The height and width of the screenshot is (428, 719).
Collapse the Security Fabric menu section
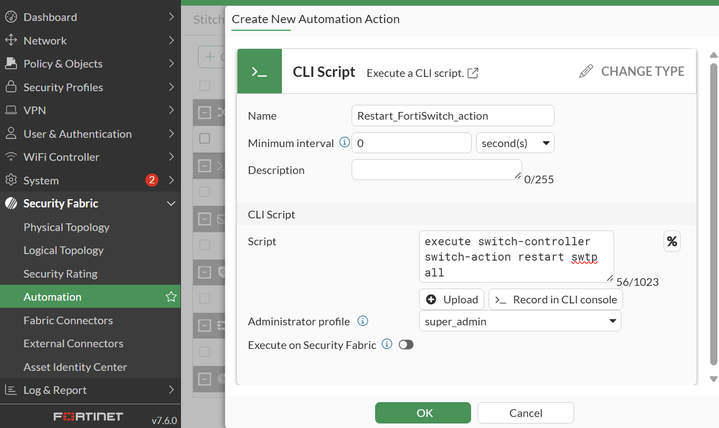click(171, 204)
